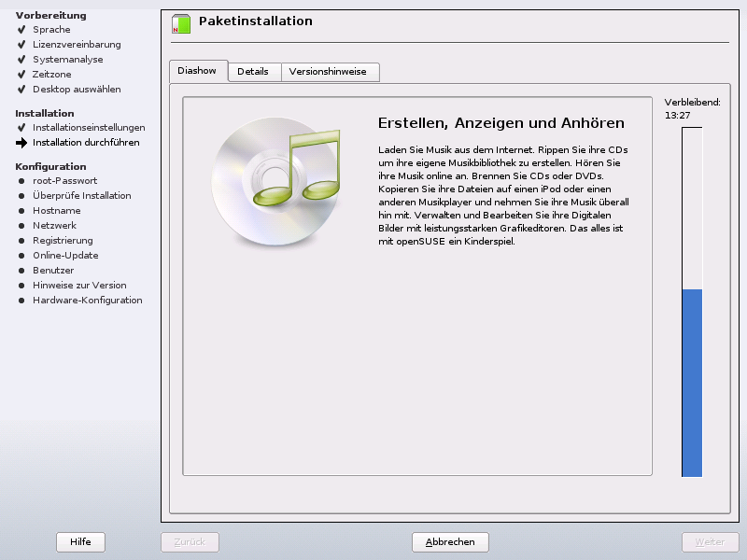Click the checkmark beside Desktop auswählen

[x=21, y=89]
